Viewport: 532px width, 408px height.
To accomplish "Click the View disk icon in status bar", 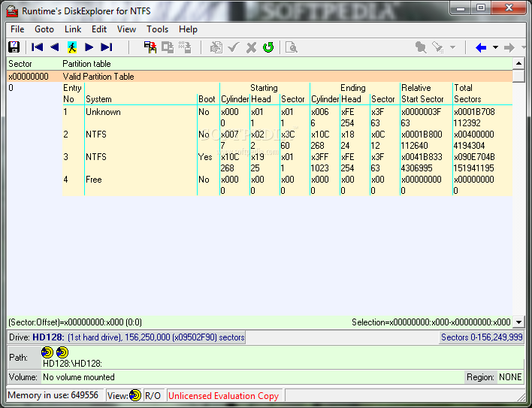I will tap(135, 395).
